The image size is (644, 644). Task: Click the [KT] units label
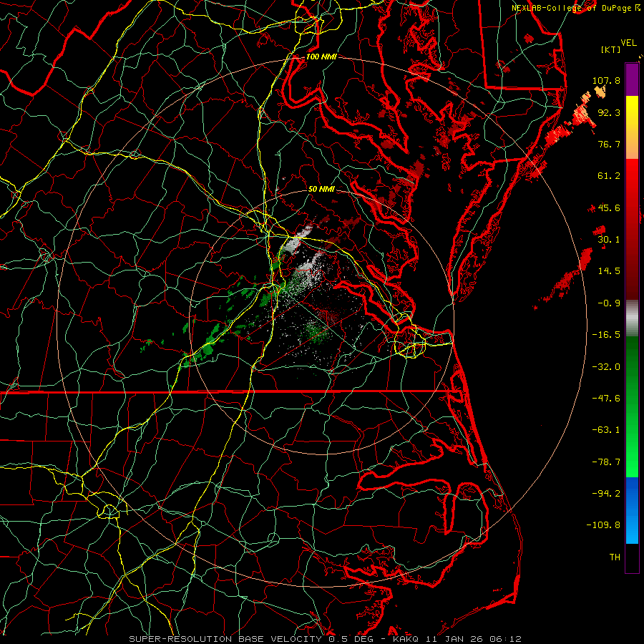(611, 49)
